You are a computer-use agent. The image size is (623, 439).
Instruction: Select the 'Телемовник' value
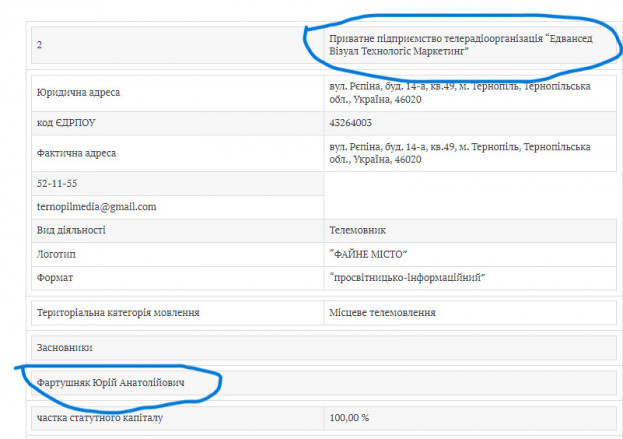tap(357, 230)
